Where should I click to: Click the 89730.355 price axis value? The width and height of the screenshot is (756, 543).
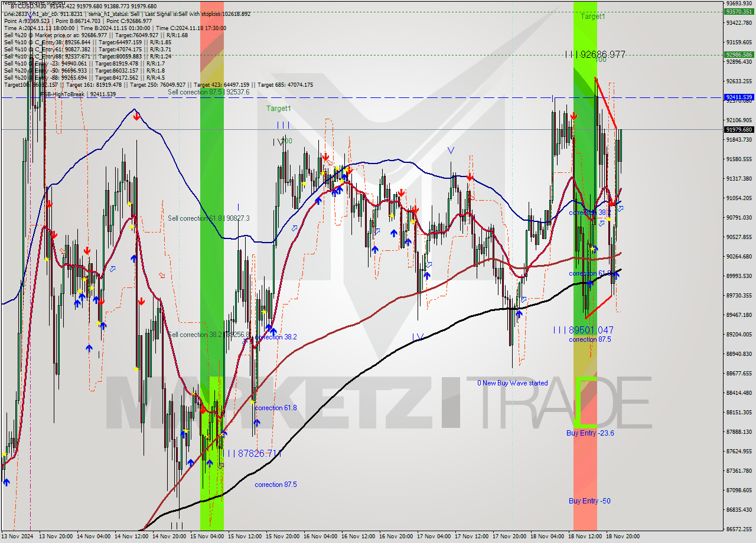point(739,296)
